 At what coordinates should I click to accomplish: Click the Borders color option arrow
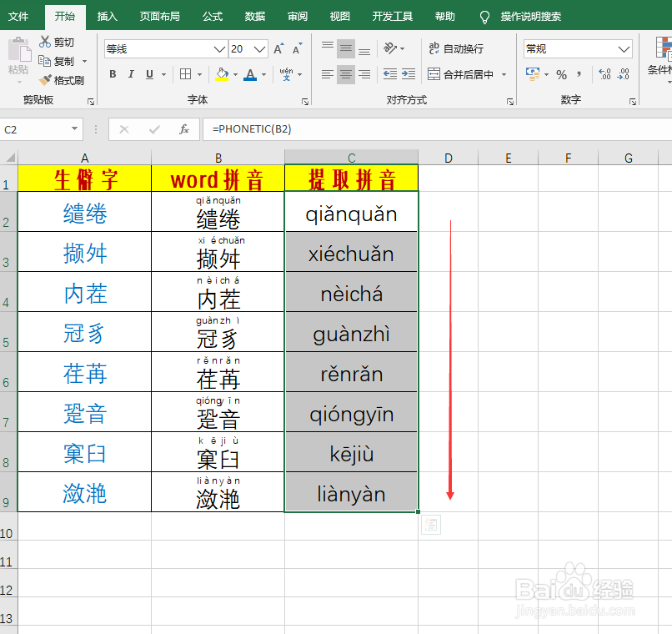pyautogui.click(x=199, y=74)
